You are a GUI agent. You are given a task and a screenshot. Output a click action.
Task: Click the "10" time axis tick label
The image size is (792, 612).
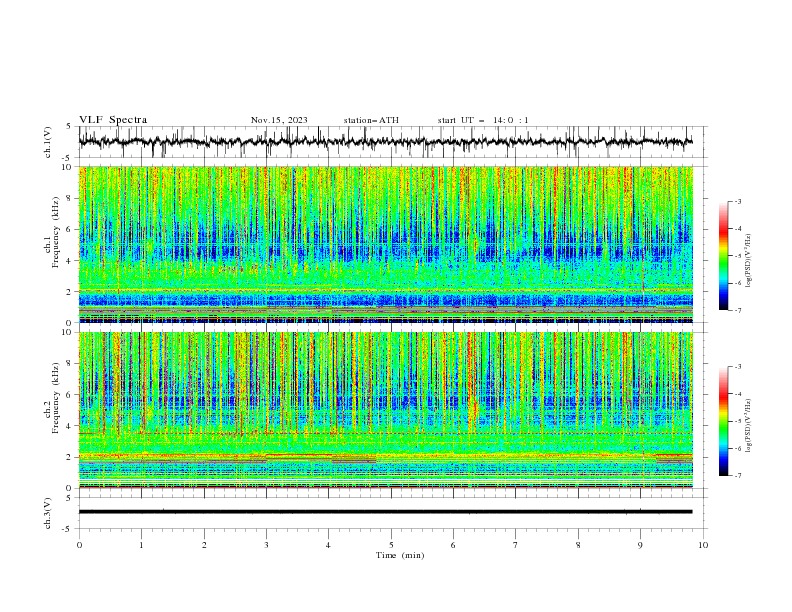point(703,545)
